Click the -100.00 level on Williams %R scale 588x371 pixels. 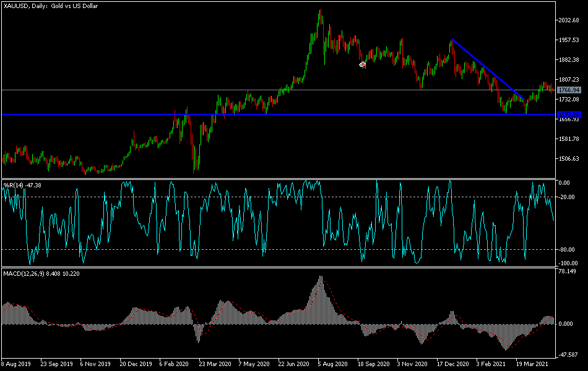click(568, 263)
